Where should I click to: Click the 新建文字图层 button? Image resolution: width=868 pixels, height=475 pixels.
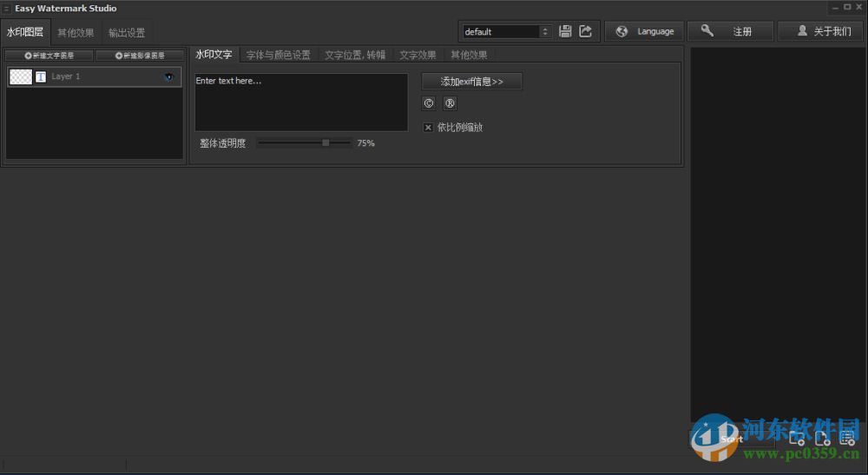[49, 56]
